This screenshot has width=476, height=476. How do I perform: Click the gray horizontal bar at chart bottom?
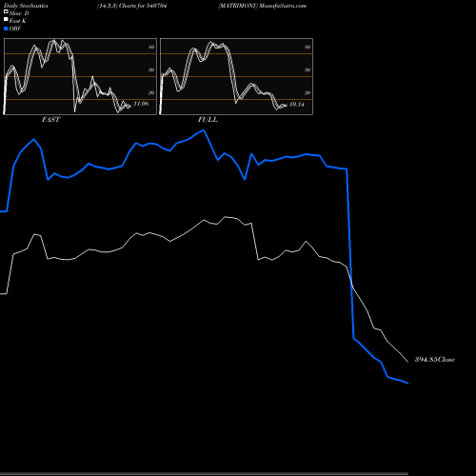click(x=204, y=474)
